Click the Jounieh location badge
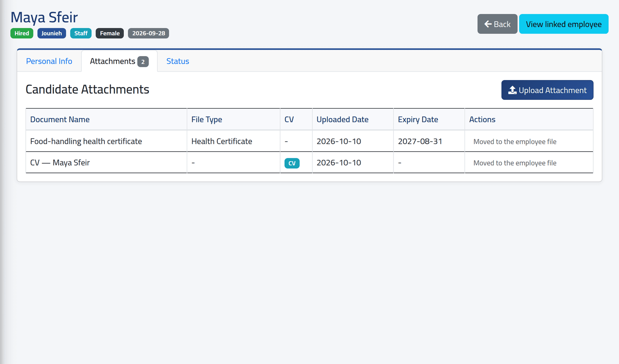619x364 pixels. point(51,33)
